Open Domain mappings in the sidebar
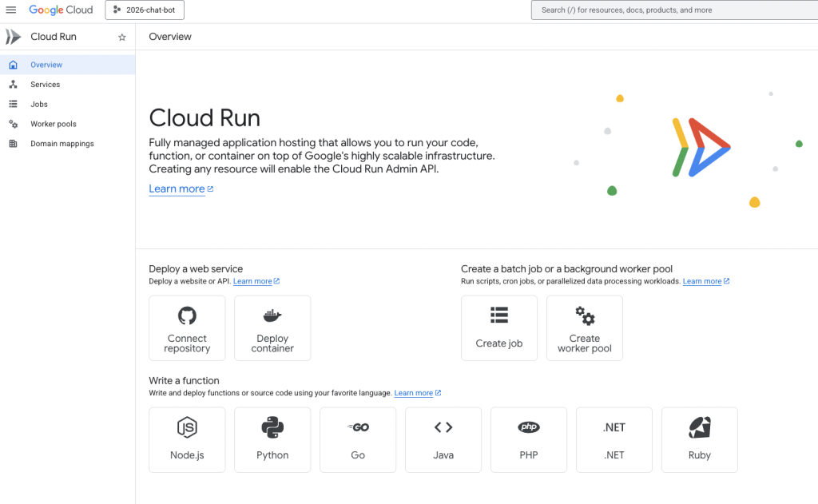818x504 pixels. tap(67, 144)
